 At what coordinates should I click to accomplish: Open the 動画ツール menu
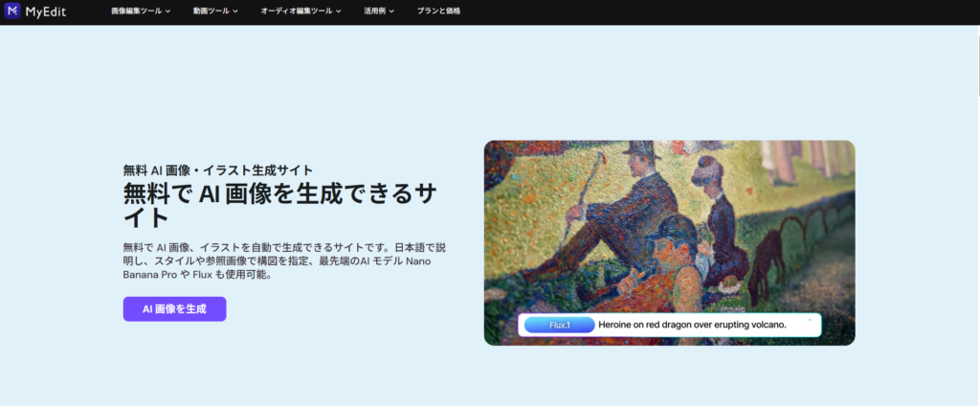coord(211,11)
